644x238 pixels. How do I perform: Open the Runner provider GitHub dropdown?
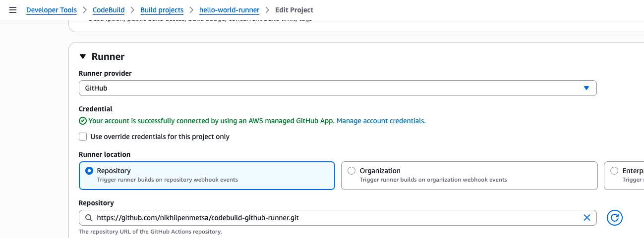338,88
